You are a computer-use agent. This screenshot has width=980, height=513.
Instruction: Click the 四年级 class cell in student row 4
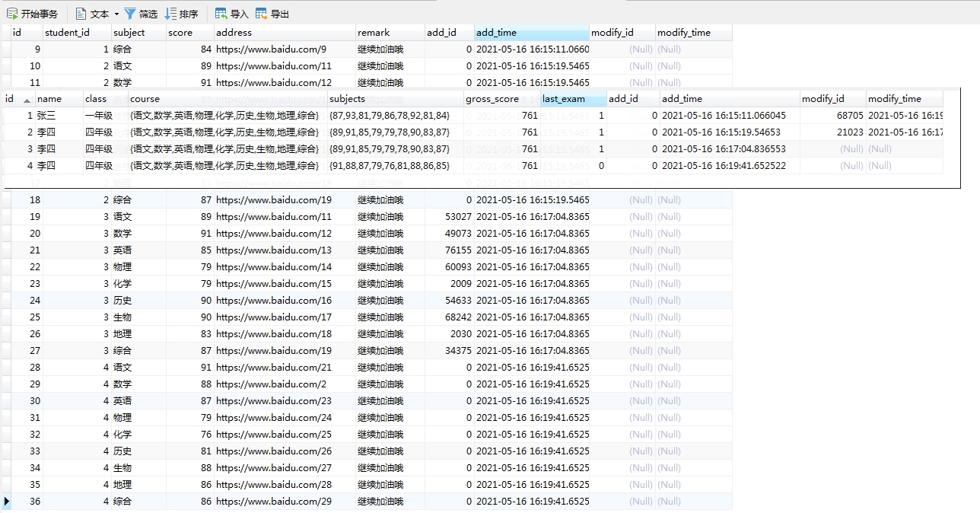coord(106,166)
